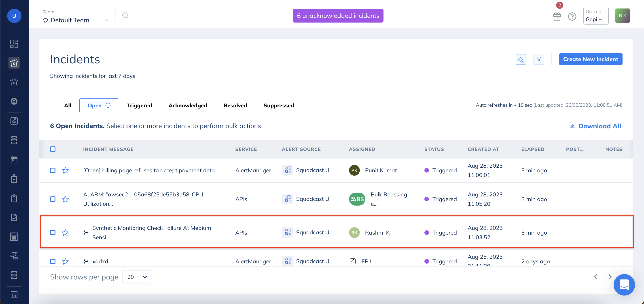
Task: Open the help question mark icon
Action: pyautogui.click(x=572, y=17)
